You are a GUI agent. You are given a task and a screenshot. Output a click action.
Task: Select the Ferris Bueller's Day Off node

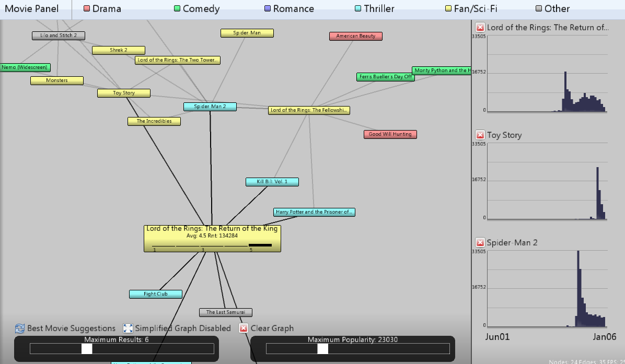(386, 77)
